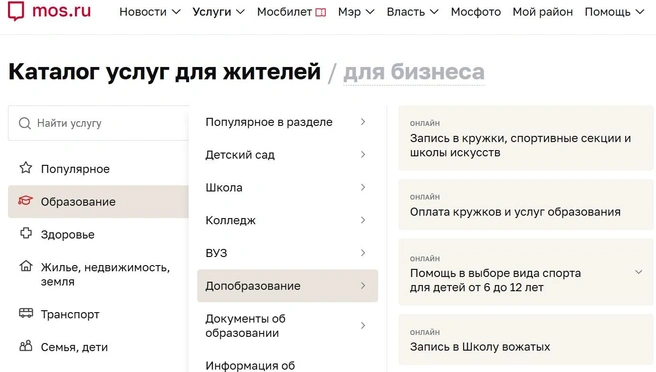Select Документы об образовании subsection
656x372 pixels.
coord(287,326)
